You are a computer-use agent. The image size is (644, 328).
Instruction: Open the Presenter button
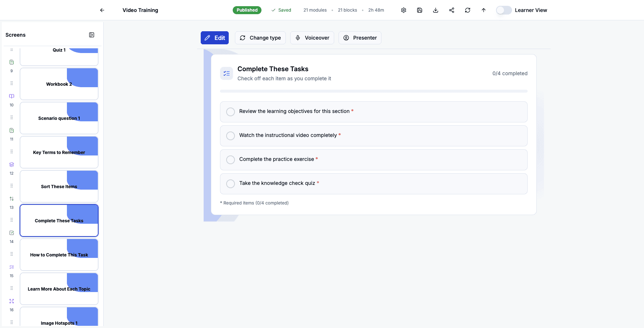pos(360,38)
